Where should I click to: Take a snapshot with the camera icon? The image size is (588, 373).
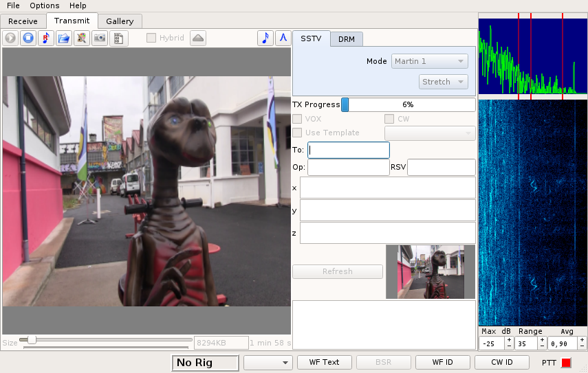pos(100,38)
